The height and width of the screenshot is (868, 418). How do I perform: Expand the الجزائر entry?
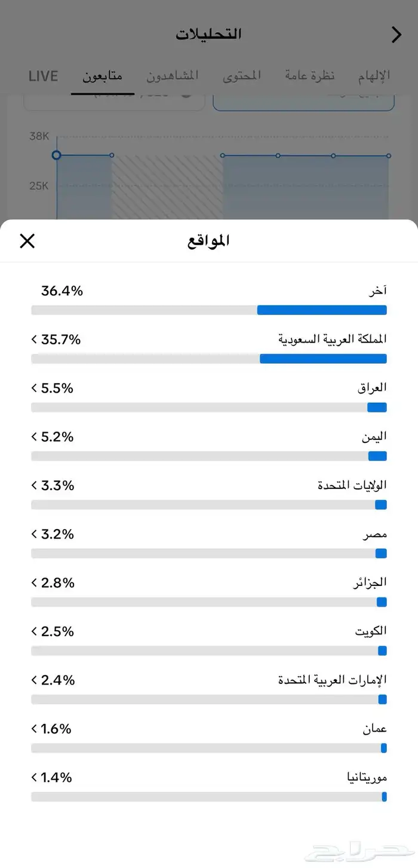point(34,583)
